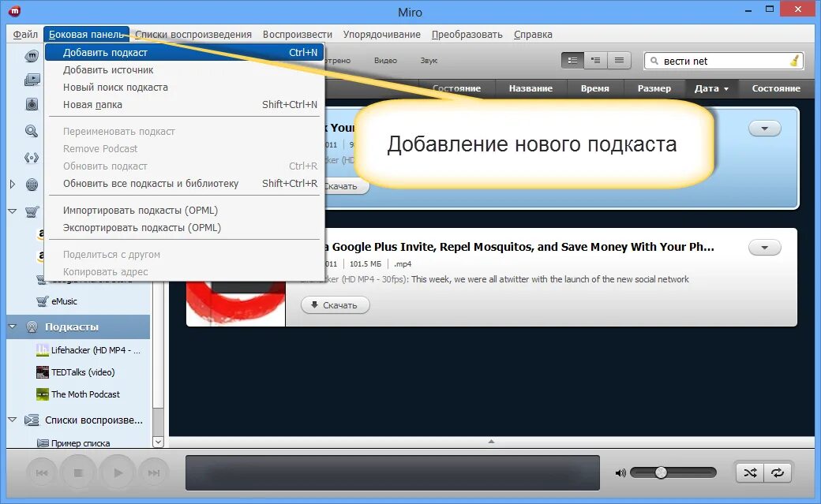Screen dimensions: 821x504
Task: Filter items by Звук
Action: click(x=429, y=61)
